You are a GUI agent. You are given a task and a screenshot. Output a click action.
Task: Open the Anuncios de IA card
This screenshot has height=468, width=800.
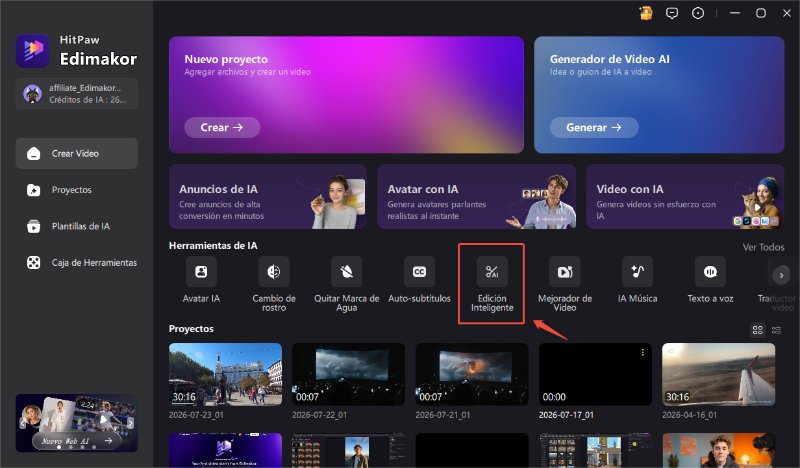268,197
